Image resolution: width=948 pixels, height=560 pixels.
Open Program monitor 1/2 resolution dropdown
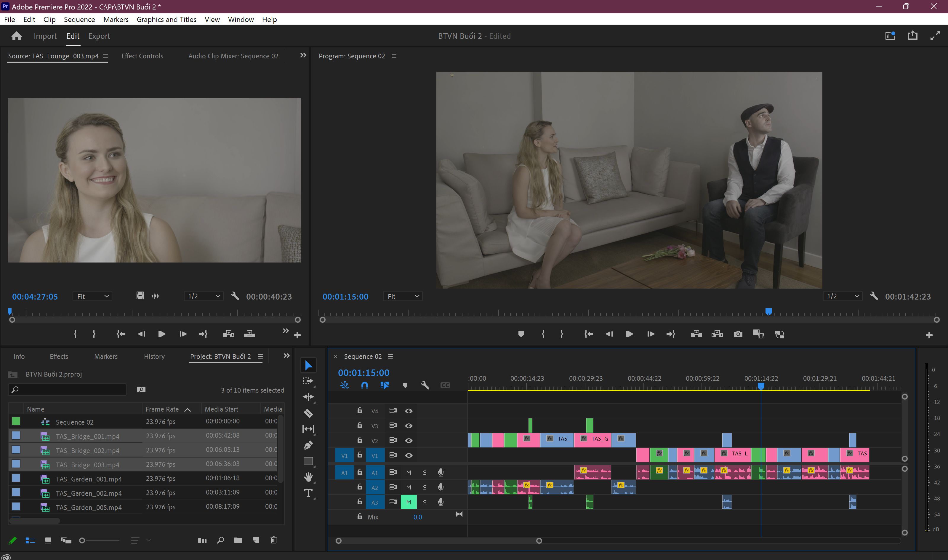[843, 297]
